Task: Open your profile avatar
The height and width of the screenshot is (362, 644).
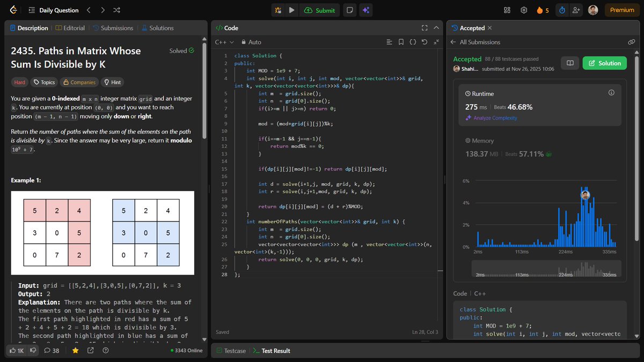Action: pos(592,10)
